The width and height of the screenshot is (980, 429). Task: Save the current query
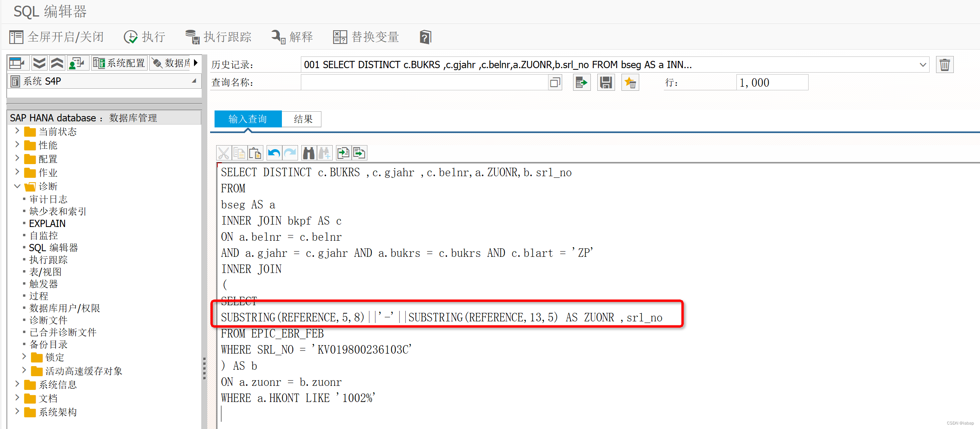pos(605,82)
